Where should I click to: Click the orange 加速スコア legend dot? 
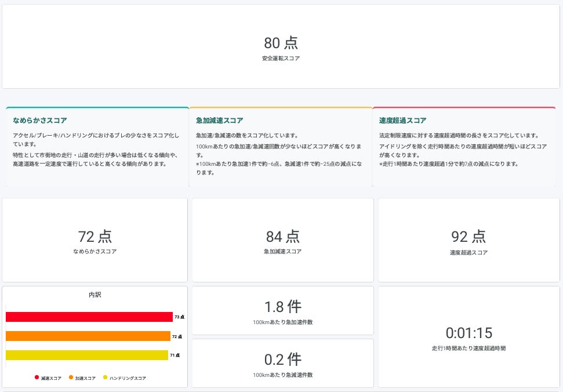[x=71, y=378]
